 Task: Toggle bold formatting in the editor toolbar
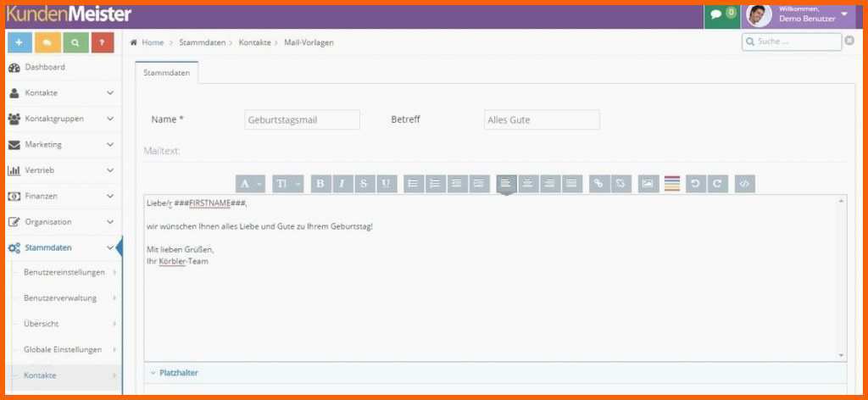[320, 184]
